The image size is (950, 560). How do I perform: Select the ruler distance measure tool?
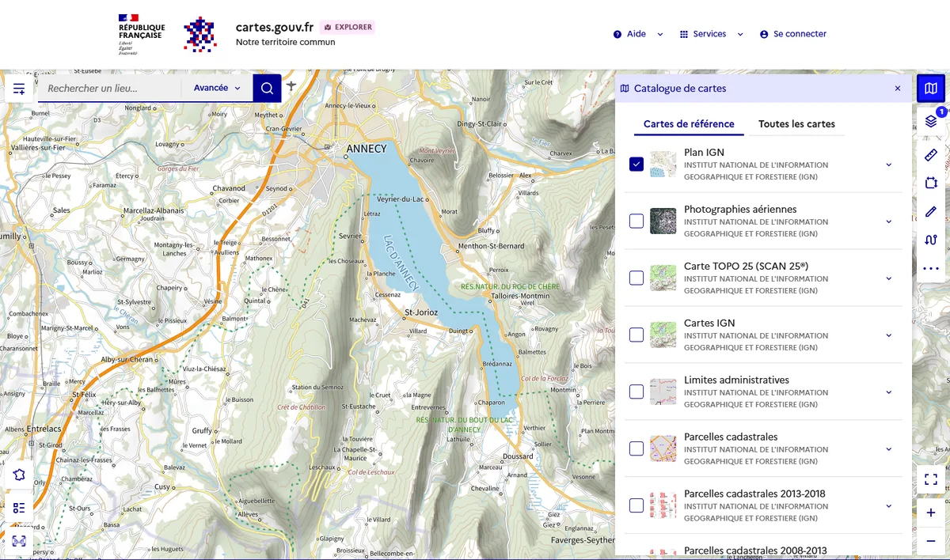coord(931,155)
